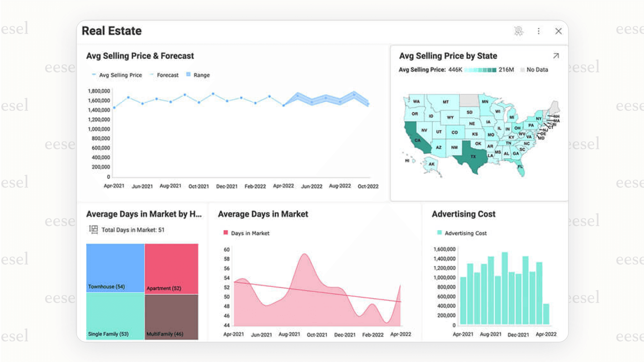Click the gray No Data legend swatch

pyautogui.click(x=522, y=70)
